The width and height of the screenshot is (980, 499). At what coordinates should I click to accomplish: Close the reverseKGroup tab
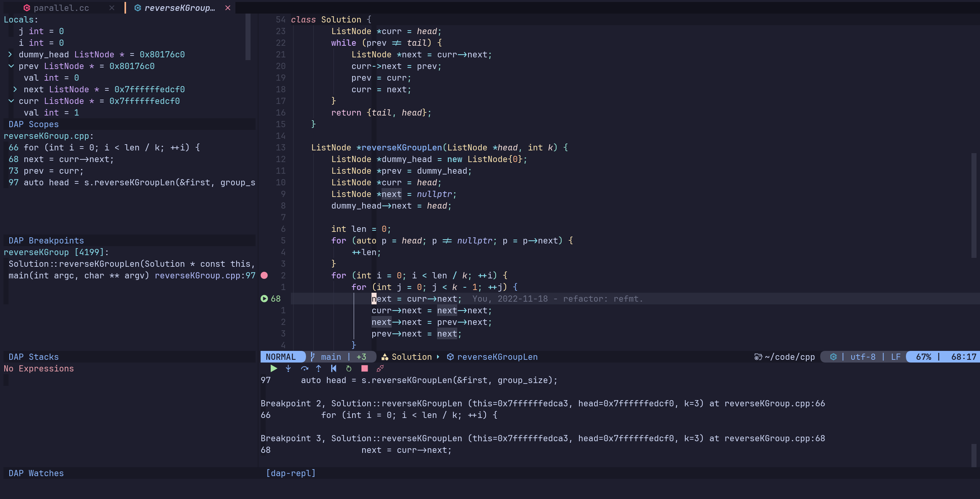point(228,8)
